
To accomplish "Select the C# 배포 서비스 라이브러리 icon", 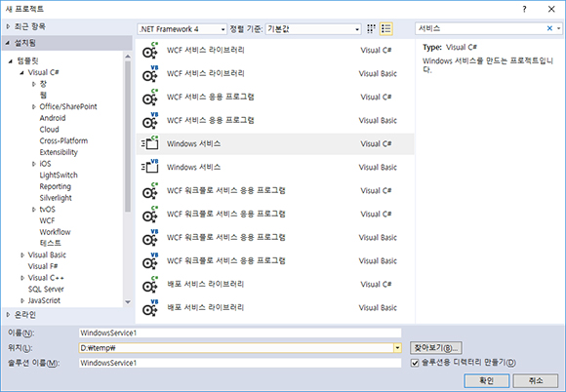I will 150,285.
